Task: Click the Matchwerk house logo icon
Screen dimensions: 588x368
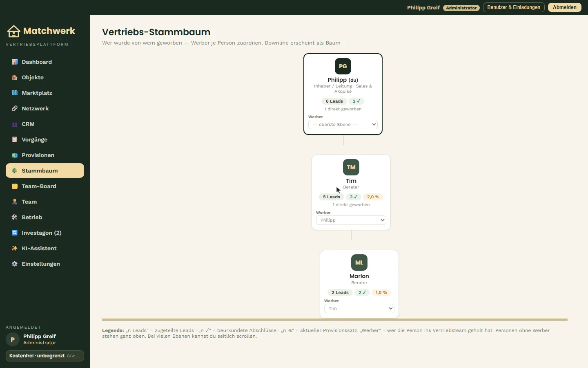Action: 13,31
